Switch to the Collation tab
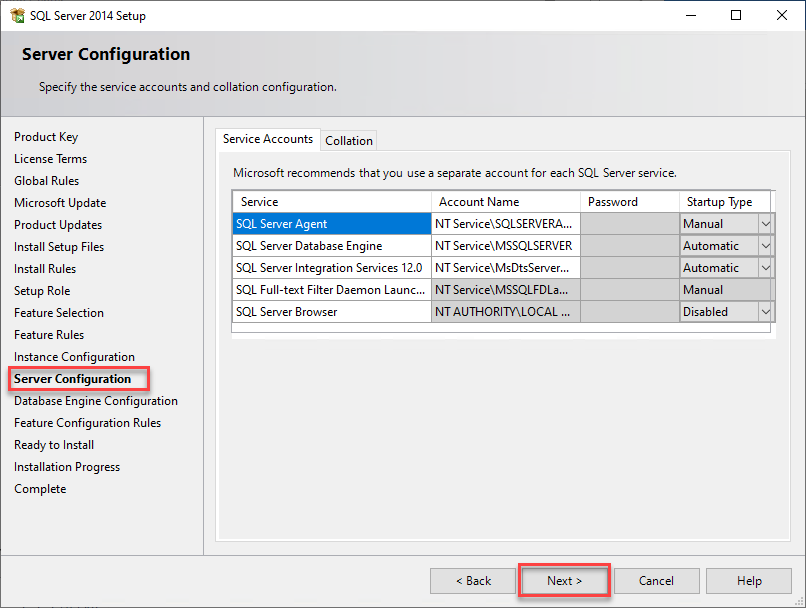The height and width of the screenshot is (608, 806). tap(349, 140)
